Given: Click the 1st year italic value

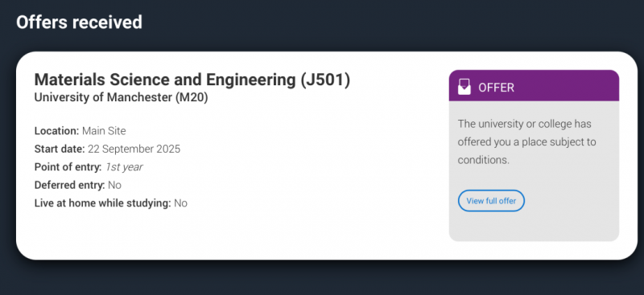Looking at the screenshot, I should tap(124, 167).
